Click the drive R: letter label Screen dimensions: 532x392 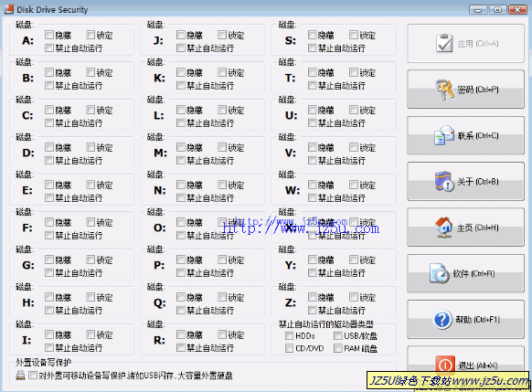(x=159, y=340)
